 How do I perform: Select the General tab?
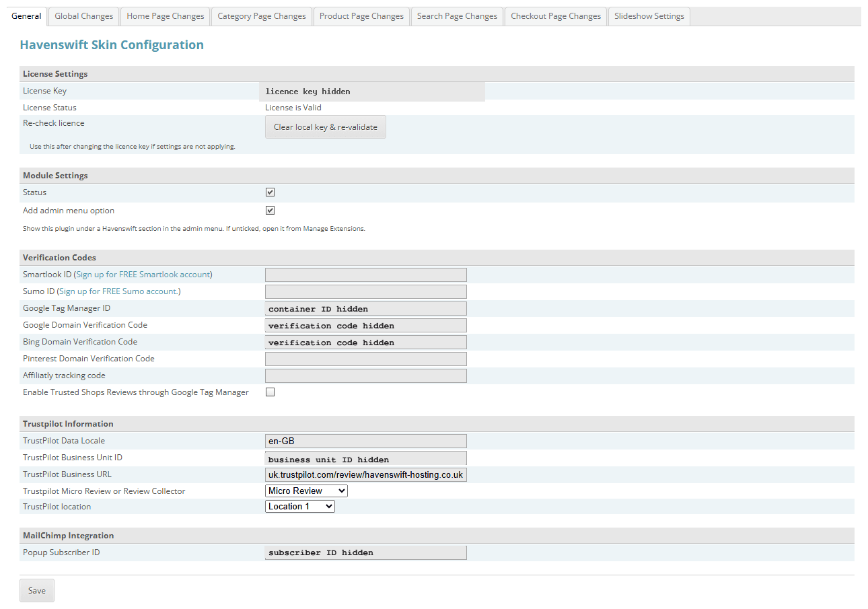[26, 16]
